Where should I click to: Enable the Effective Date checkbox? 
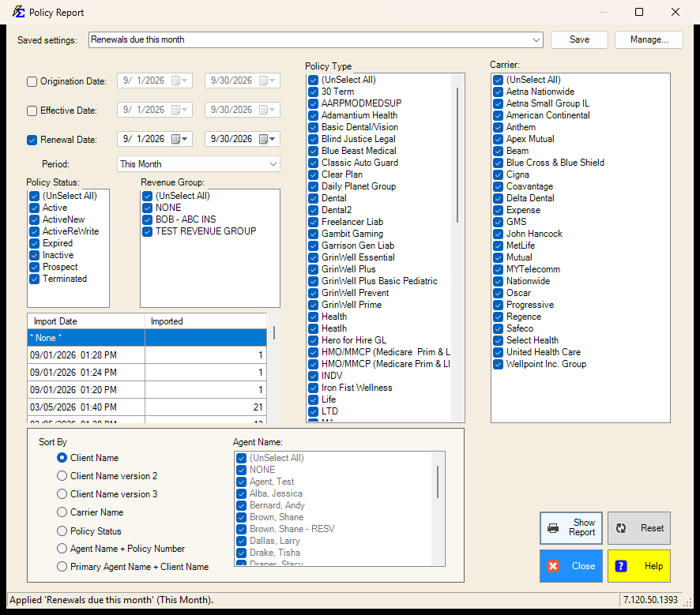32,111
